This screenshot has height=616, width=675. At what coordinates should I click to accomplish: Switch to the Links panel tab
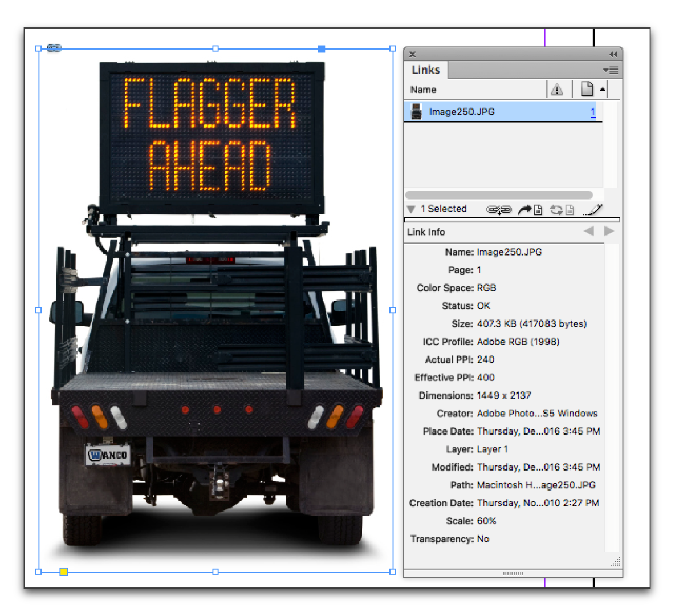click(425, 70)
